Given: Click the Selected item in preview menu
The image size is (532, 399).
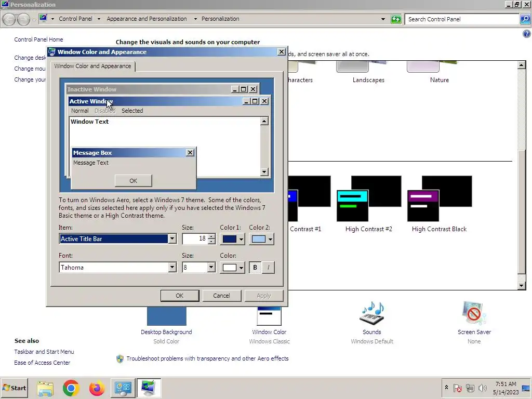Looking at the screenshot, I should point(132,111).
